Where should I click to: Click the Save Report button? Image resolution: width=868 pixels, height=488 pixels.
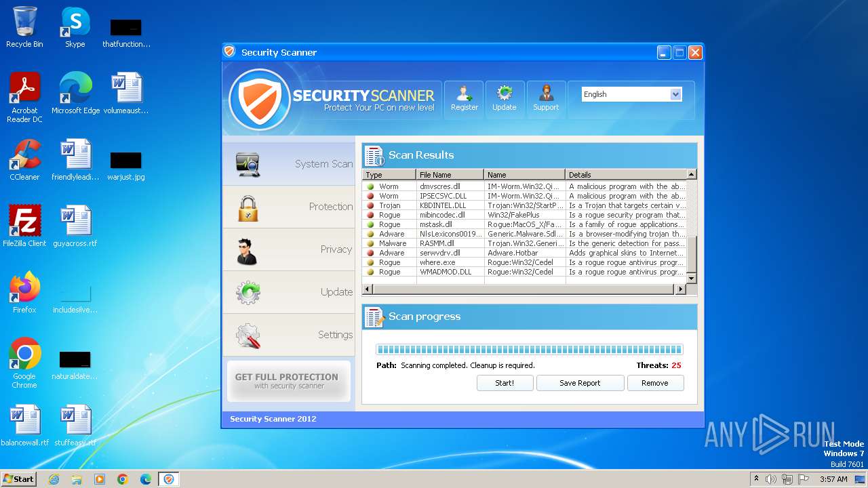(x=580, y=383)
